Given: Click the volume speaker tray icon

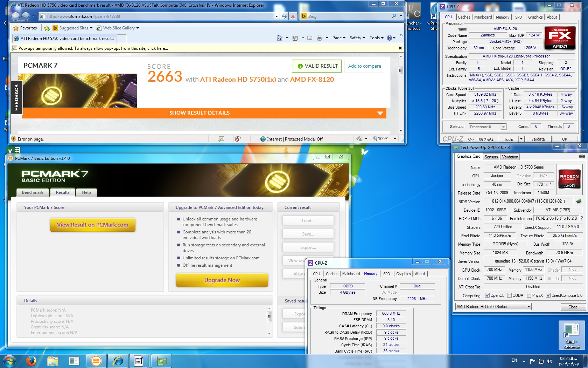Looking at the screenshot, I should tap(549, 361).
